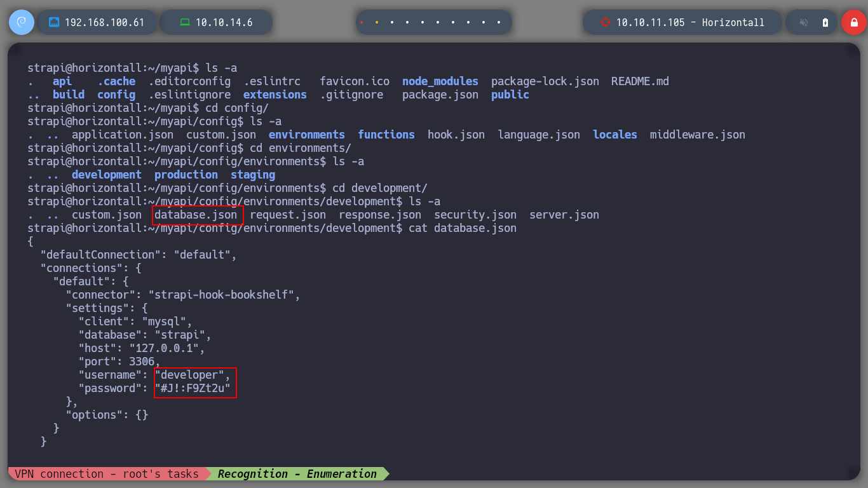This screenshot has width=868, height=488.
Task: Click the Debian swirl launcher icon
Action: click(21, 22)
